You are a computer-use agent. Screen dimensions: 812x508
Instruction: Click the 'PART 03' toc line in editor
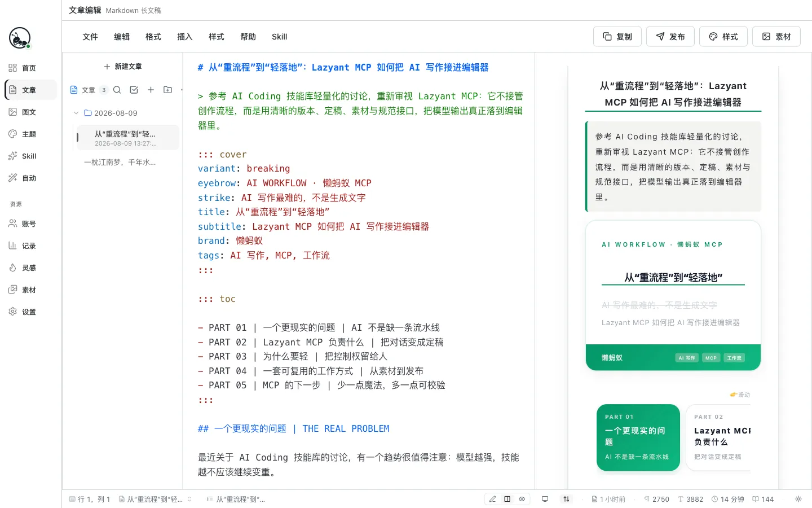pyautogui.click(x=292, y=357)
